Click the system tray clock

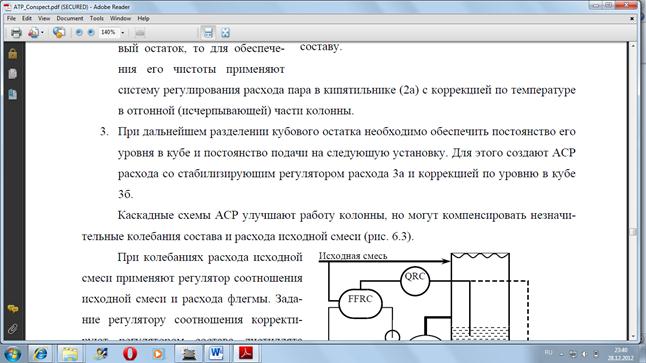(x=620, y=354)
